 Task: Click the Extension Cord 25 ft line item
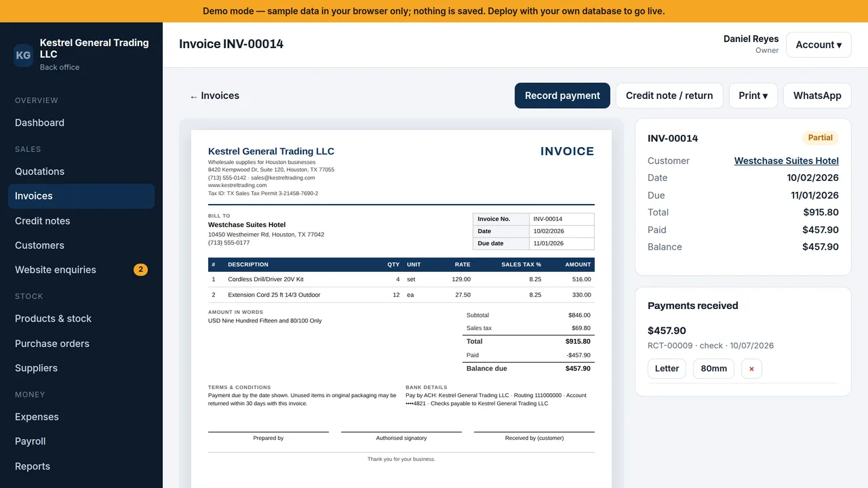pyautogui.click(x=401, y=295)
